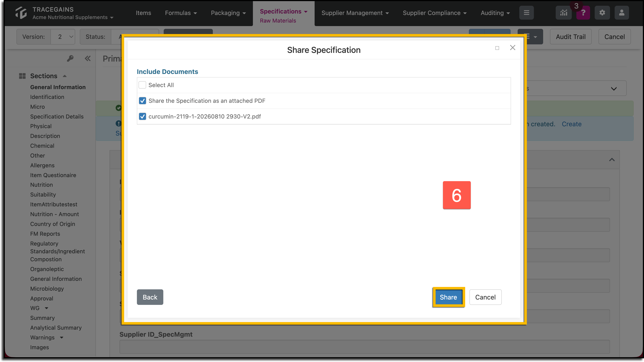
Task: Collapse sidebar with double chevron icon
Action: [x=88, y=59]
